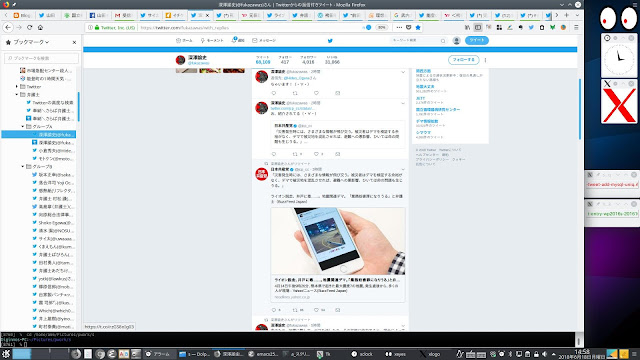
Task: Switch to the Gmail tab
Action: (123, 15)
